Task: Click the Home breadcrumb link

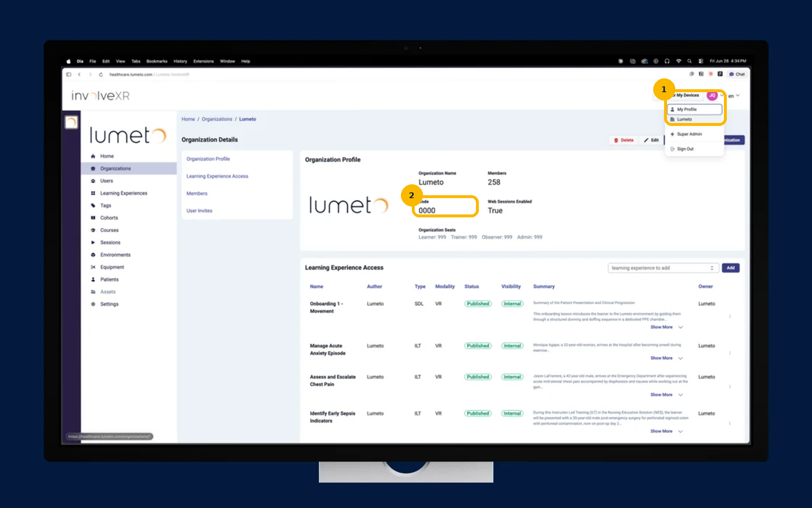Action: 188,119
